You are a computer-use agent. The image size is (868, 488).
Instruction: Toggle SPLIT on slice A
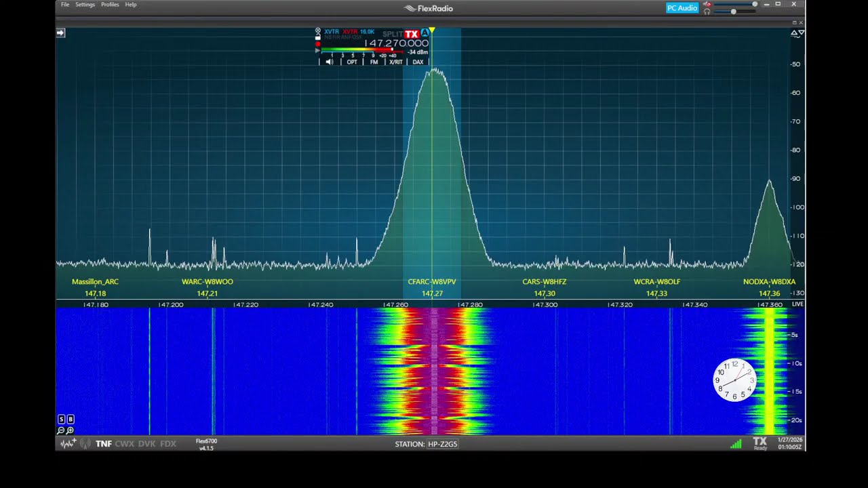[393, 34]
